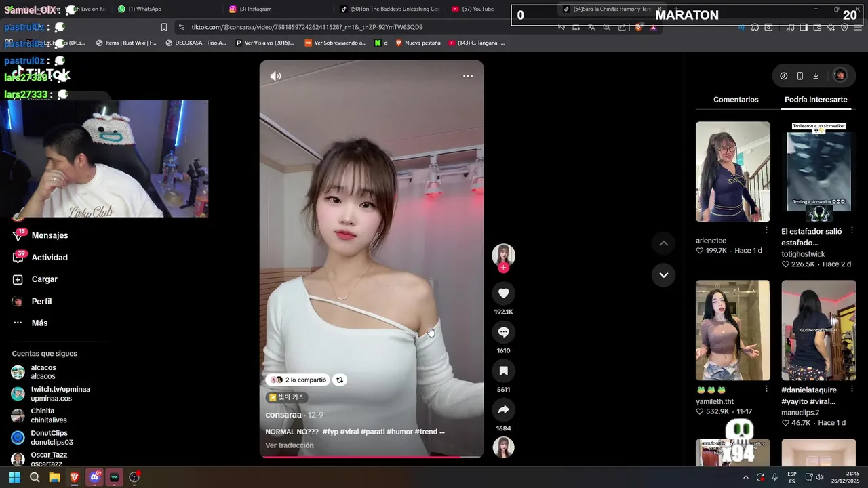Viewport: 868px width, 488px height.
Task: Expand the Más menu in sidebar
Action: pyautogui.click(x=31, y=323)
